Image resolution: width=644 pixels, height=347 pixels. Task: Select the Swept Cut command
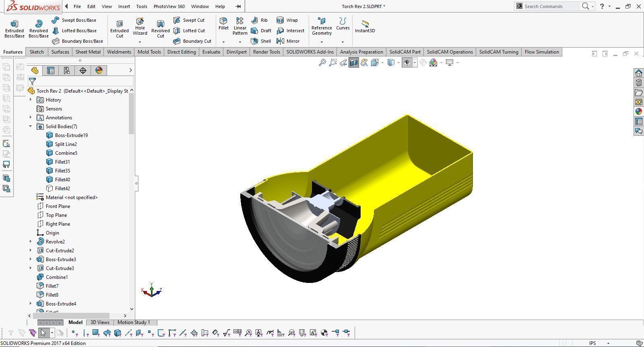[189, 20]
